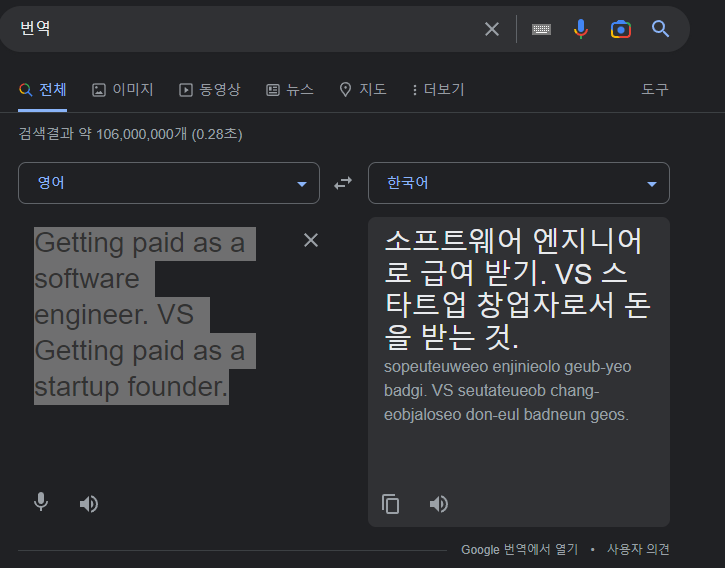Listen to the English source text

(89, 504)
